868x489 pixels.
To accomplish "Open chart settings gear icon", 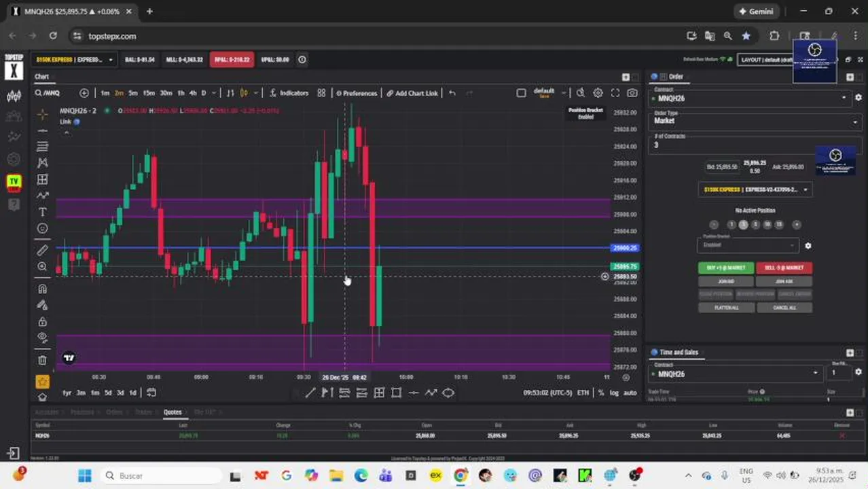I will [x=598, y=93].
